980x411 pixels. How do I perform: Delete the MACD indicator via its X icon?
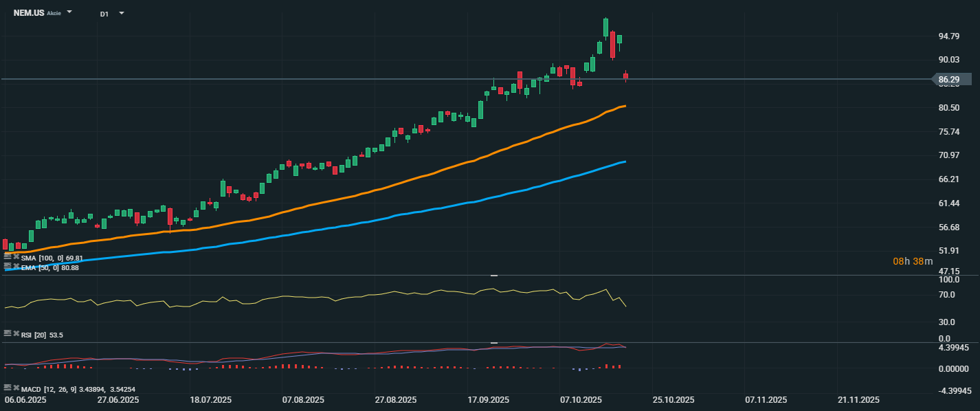(16, 388)
